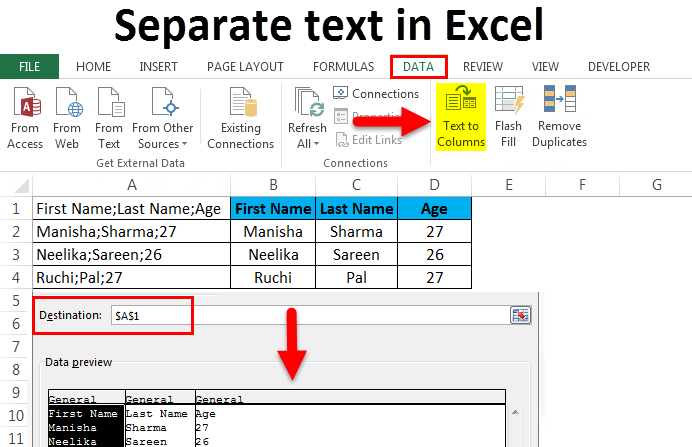This screenshot has height=447, width=692.
Task: Click cell B2 'Manisha'
Action: [x=273, y=231]
